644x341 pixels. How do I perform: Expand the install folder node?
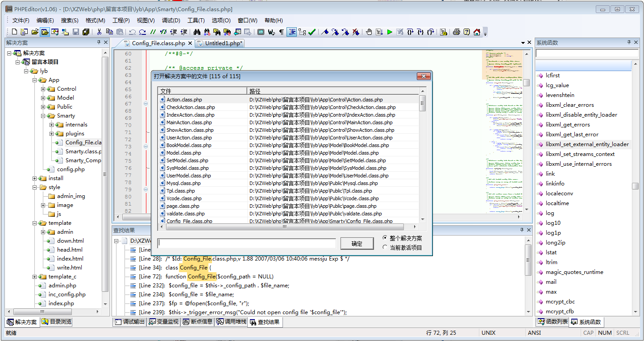tap(35, 178)
